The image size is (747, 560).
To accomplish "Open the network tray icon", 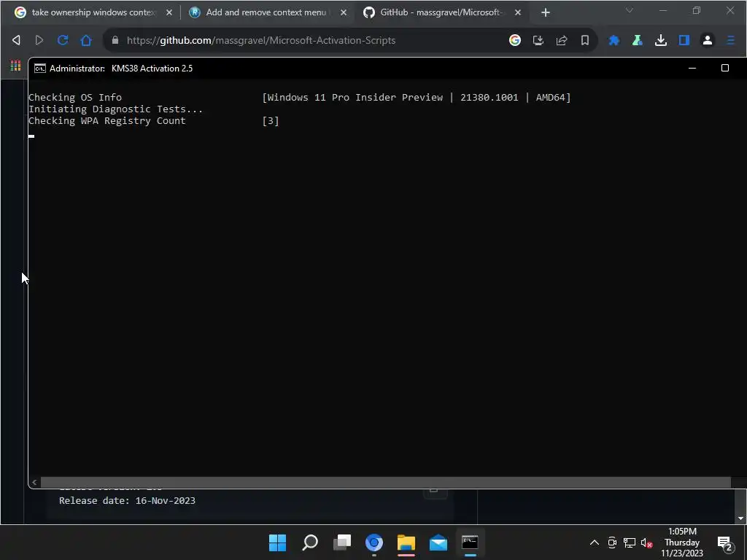I will pos(630,542).
